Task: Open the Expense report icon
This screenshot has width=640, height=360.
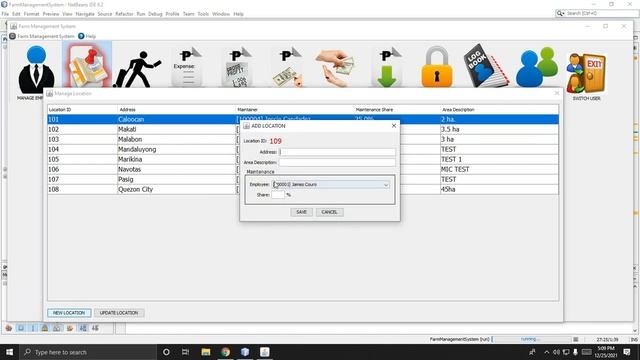Action: coord(187,67)
